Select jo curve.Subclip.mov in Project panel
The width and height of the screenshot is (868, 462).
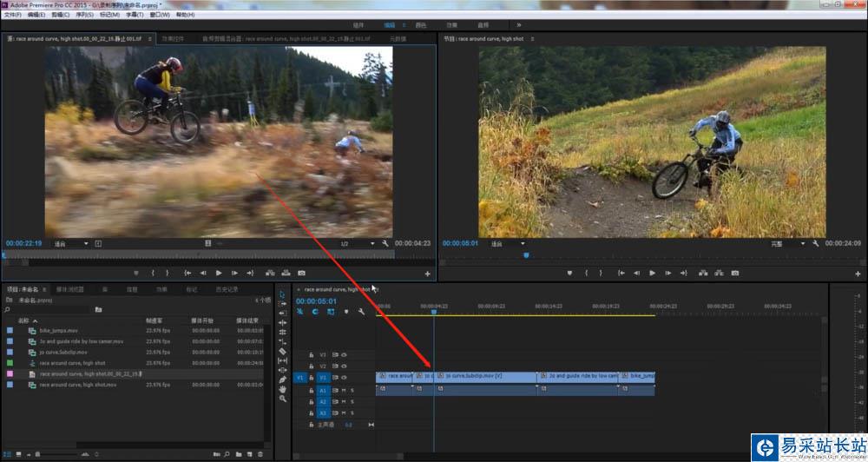point(63,353)
